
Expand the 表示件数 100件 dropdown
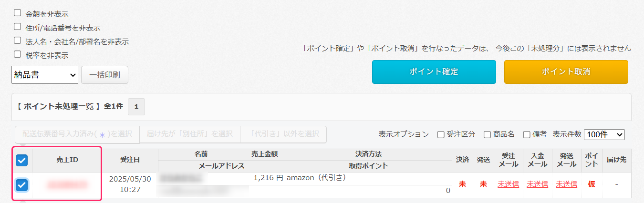tap(604, 135)
